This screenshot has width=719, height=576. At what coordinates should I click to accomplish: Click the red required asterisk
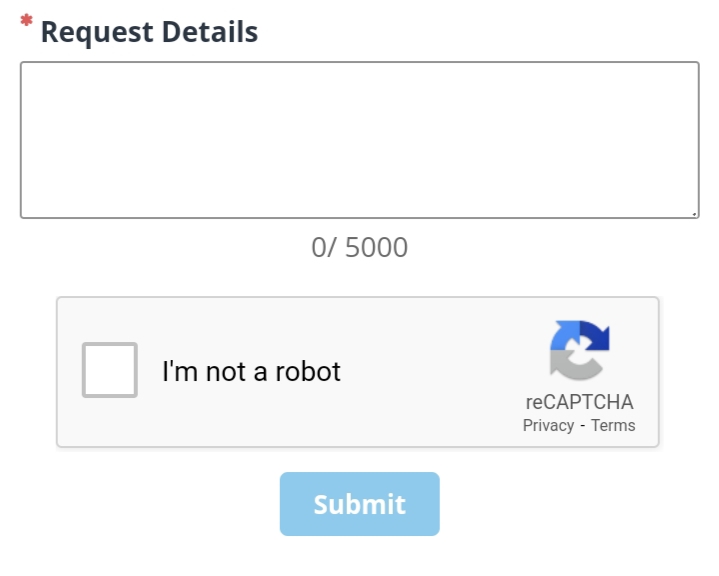pyautogui.click(x=26, y=23)
